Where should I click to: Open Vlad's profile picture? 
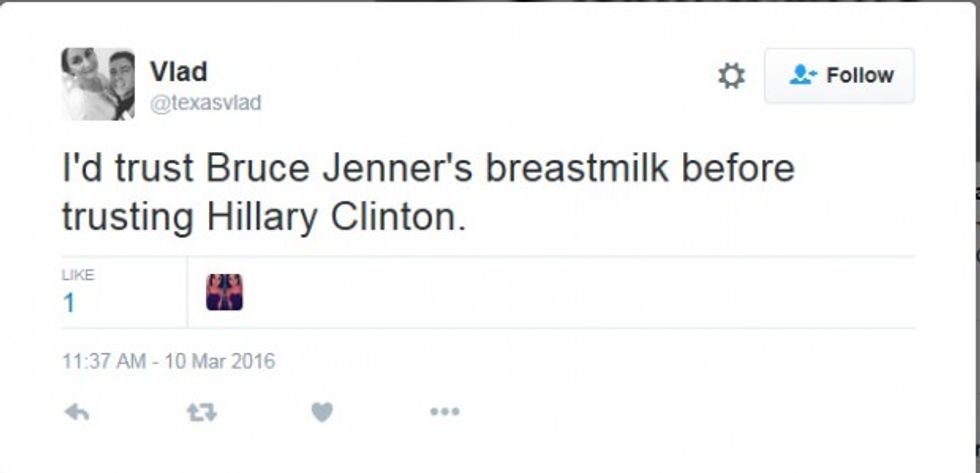point(97,84)
